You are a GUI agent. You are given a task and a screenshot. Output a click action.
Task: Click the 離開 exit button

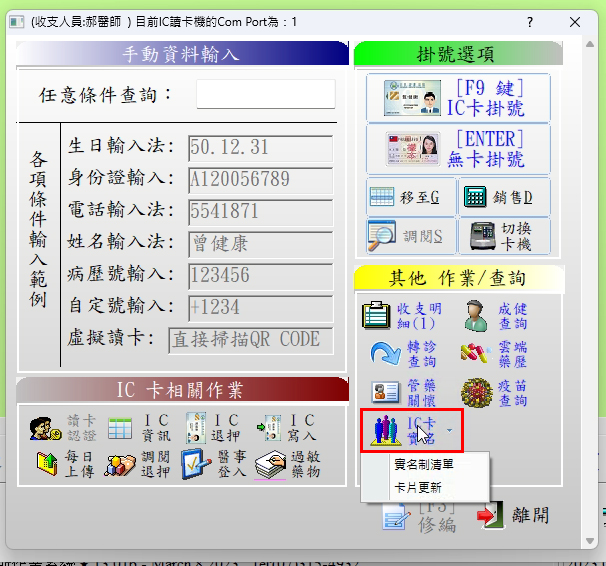coord(514,516)
